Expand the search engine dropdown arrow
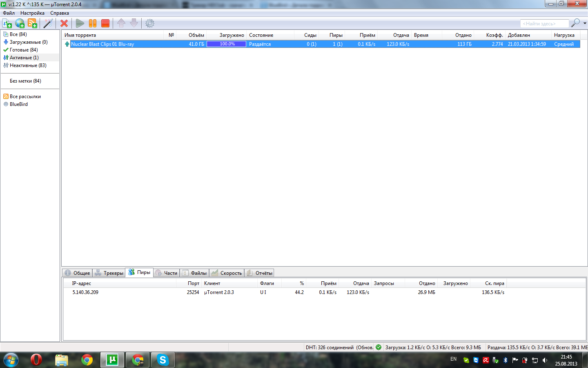This screenshot has width=588, height=368. click(585, 23)
